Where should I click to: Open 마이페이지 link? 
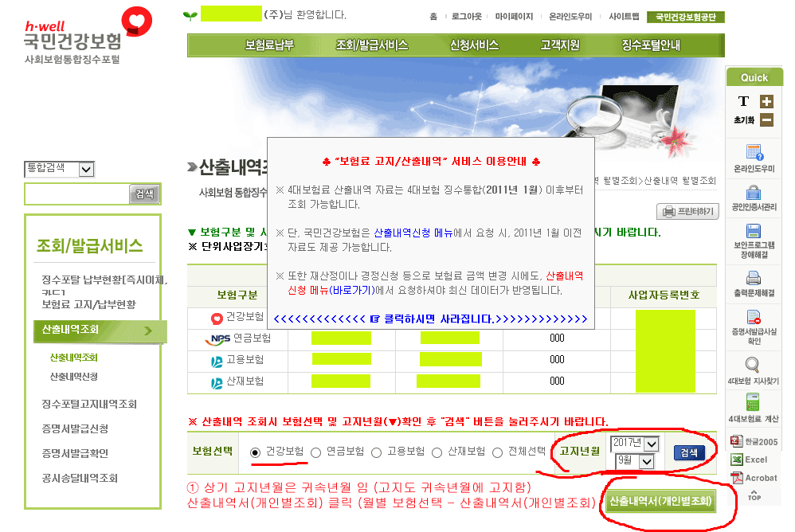coord(514,17)
